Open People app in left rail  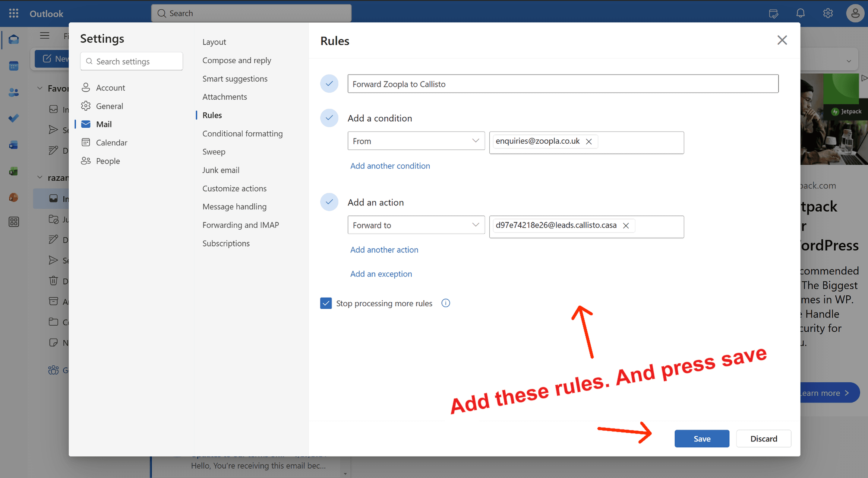(14, 92)
